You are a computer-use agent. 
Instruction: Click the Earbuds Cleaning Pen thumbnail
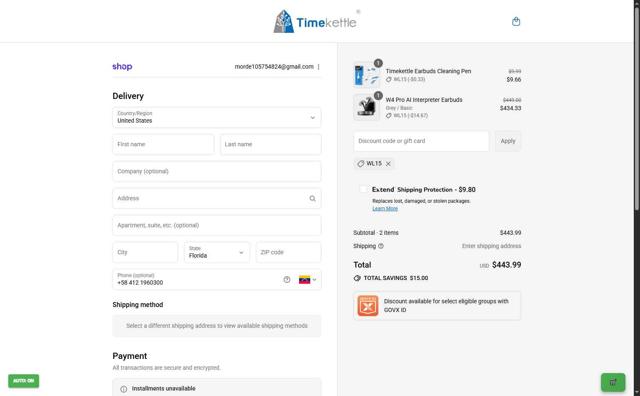366,75
